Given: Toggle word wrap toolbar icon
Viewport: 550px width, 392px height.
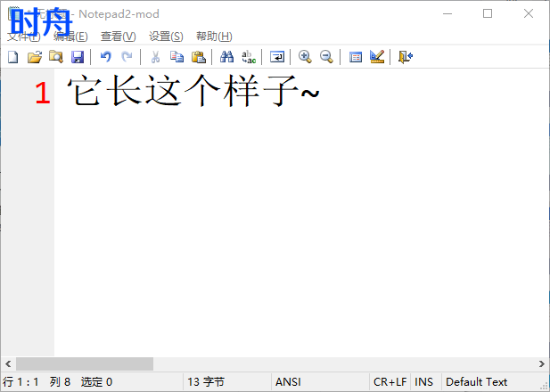Looking at the screenshot, I should [277, 56].
